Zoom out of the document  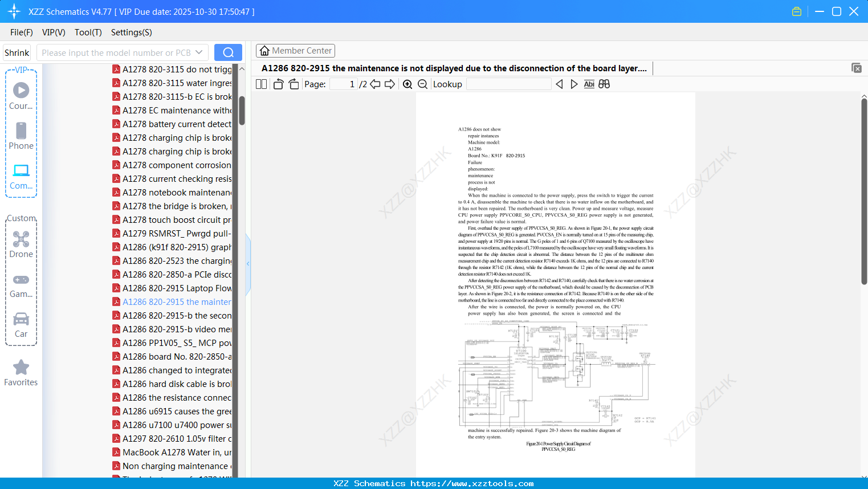click(x=422, y=84)
